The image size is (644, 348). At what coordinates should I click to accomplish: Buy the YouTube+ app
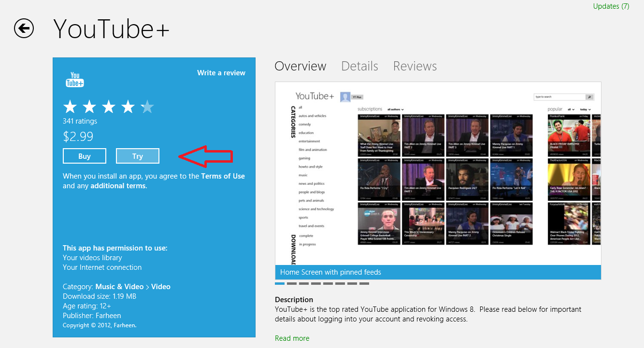pyautogui.click(x=85, y=156)
